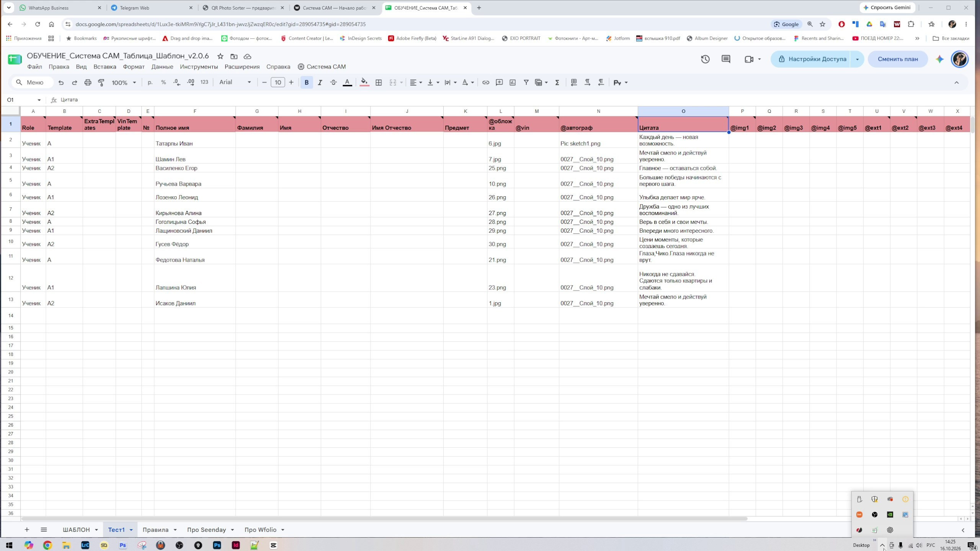Toggle bold formatting button
This screenshot has height=551, width=980.
[306, 82]
